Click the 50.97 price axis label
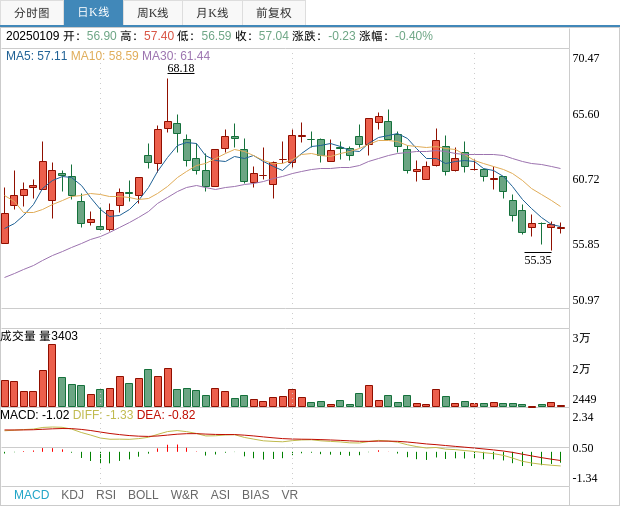Screen dimensions: 620x506 tap(586, 300)
